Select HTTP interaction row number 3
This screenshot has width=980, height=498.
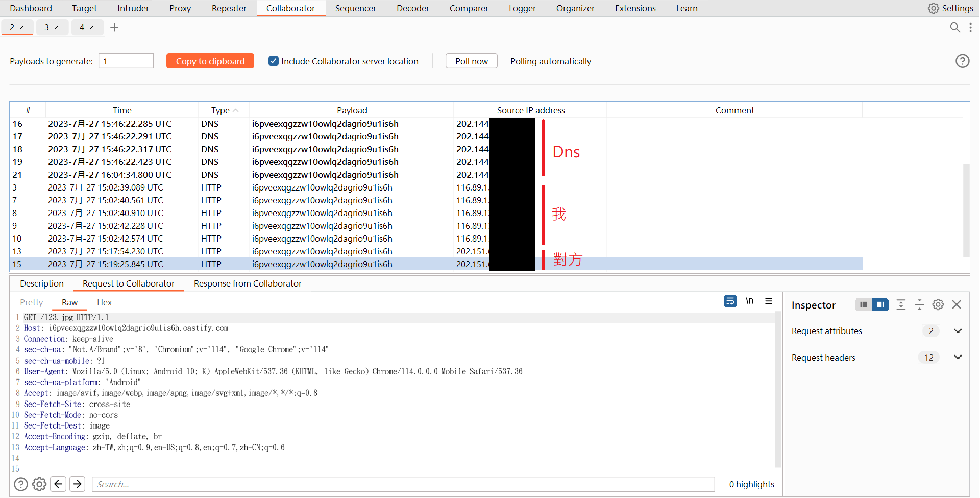(436, 187)
